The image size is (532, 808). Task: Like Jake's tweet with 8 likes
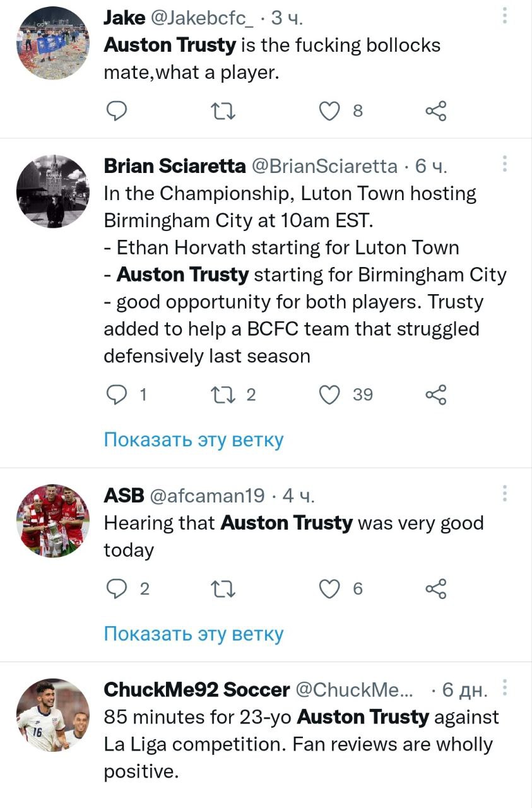[329, 112]
